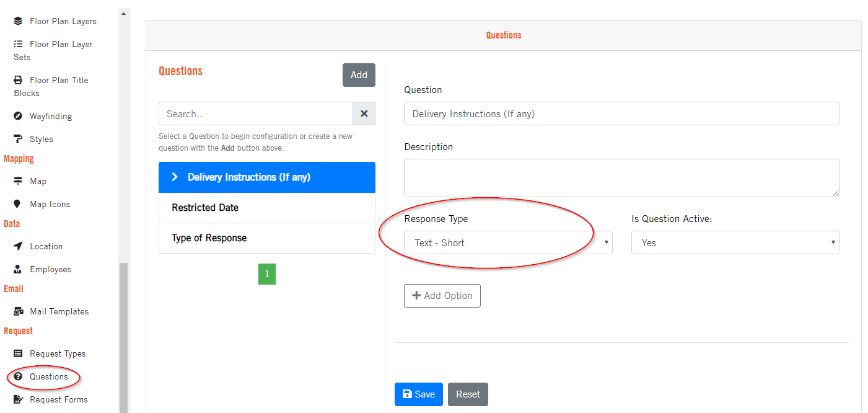Click into the Description text area
Viewport: 868px width, 413px height.
[621, 178]
